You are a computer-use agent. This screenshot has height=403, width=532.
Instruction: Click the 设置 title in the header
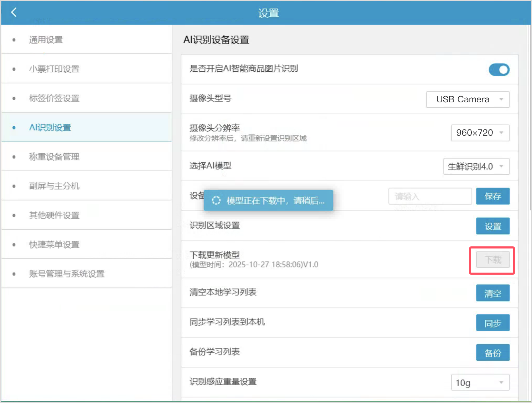[x=268, y=13]
